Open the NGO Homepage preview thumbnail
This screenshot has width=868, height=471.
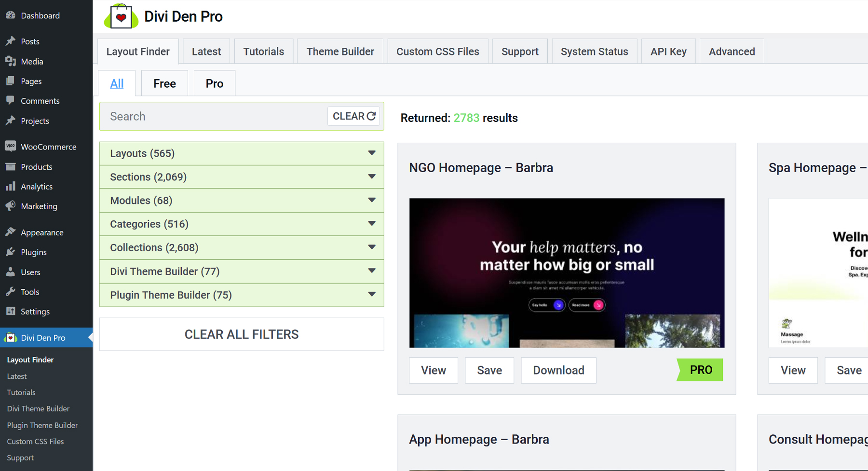(567, 273)
